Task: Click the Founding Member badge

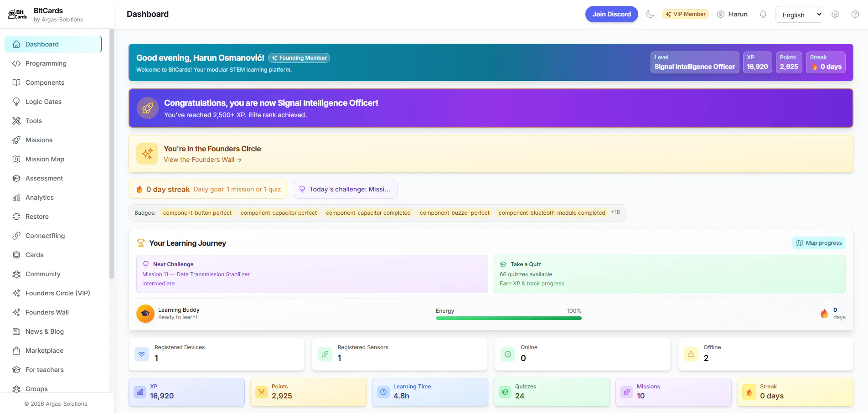Action: coord(299,58)
